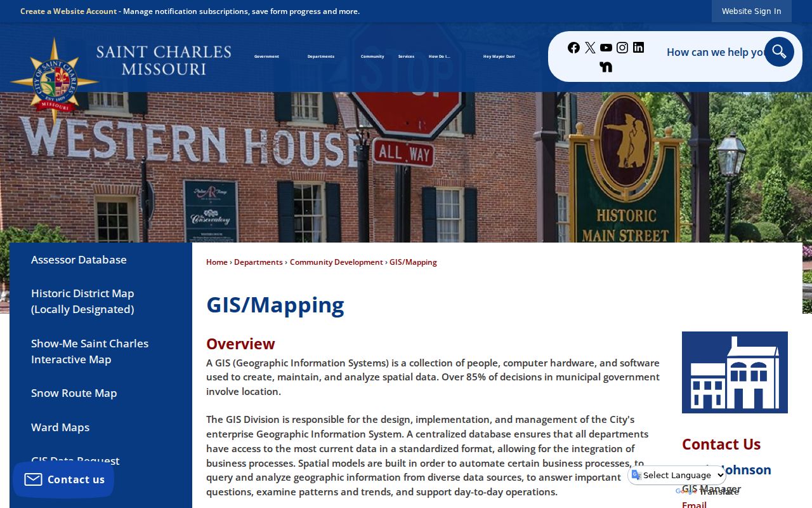Click the Create a Website Account link
This screenshot has width=812, height=508.
coord(69,11)
